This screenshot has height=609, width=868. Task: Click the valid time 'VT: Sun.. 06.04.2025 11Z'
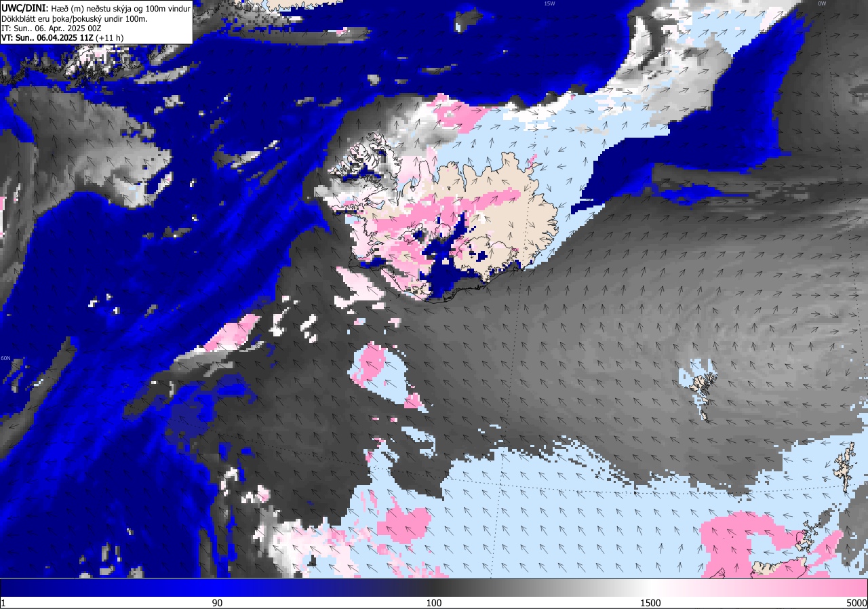point(47,38)
